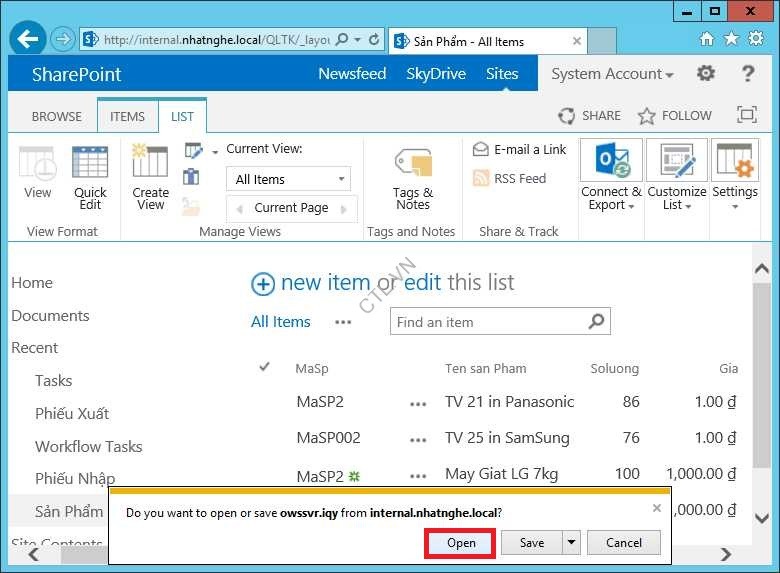The image size is (780, 573).
Task: Open ellipsis menu for May Giat LG 7kg row
Action: click(418, 476)
